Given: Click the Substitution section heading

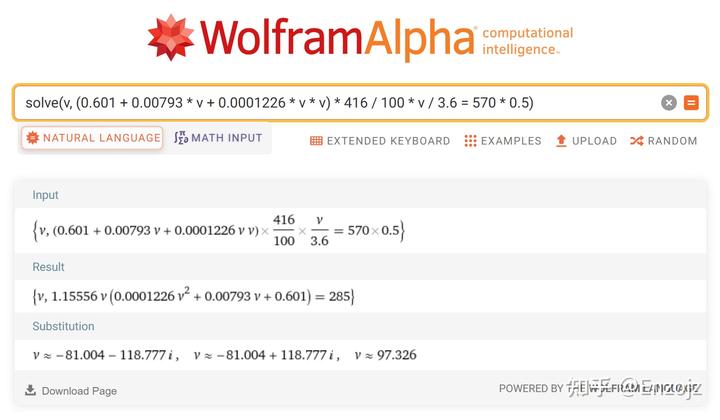Looking at the screenshot, I should pyautogui.click(x=63, y=326).
